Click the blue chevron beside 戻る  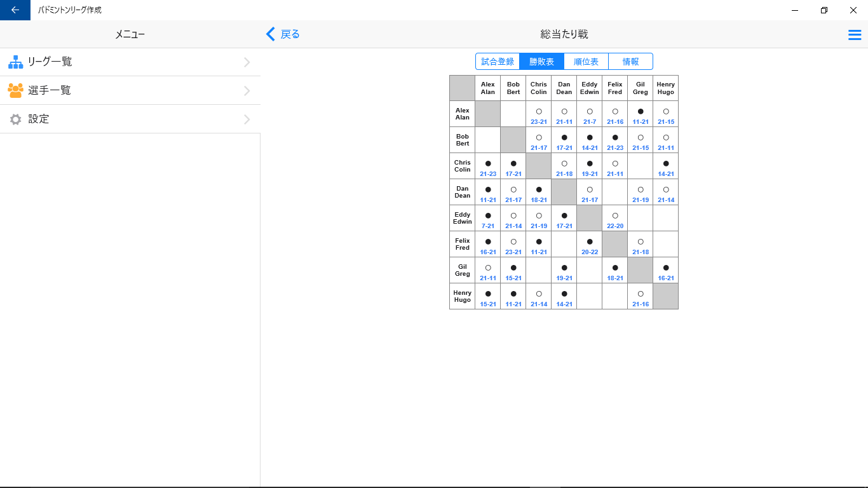coord(270,34)
